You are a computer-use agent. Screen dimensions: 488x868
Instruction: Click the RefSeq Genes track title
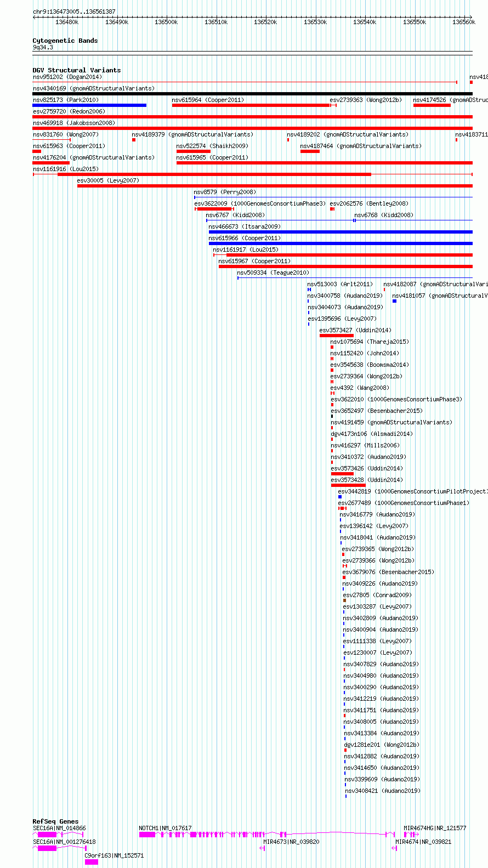pyautogui.click(x=55, y=821)
